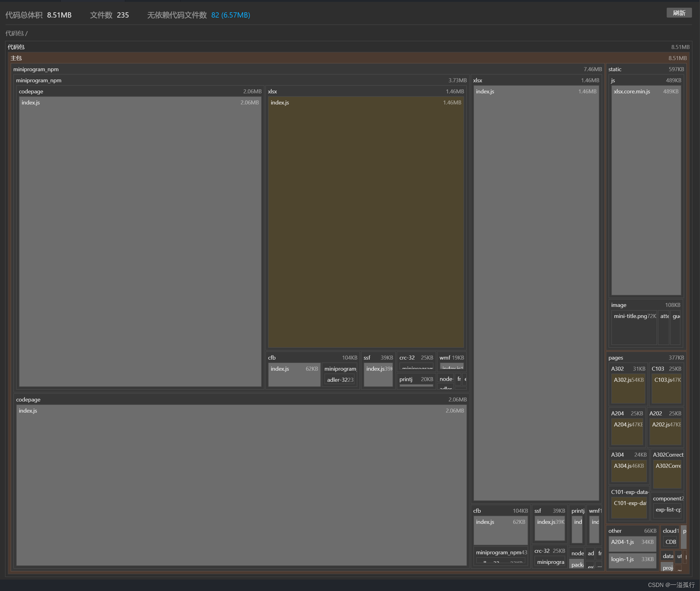Open the A302 31KB folder header
This screenshot has width=700, height=591.
pyautogui.click(x=628, y=369)
